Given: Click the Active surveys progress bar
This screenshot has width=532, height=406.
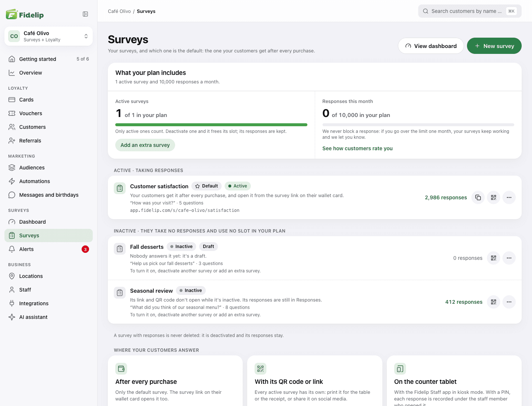Looking at the screenshot, I should click(x=211, y=125).
